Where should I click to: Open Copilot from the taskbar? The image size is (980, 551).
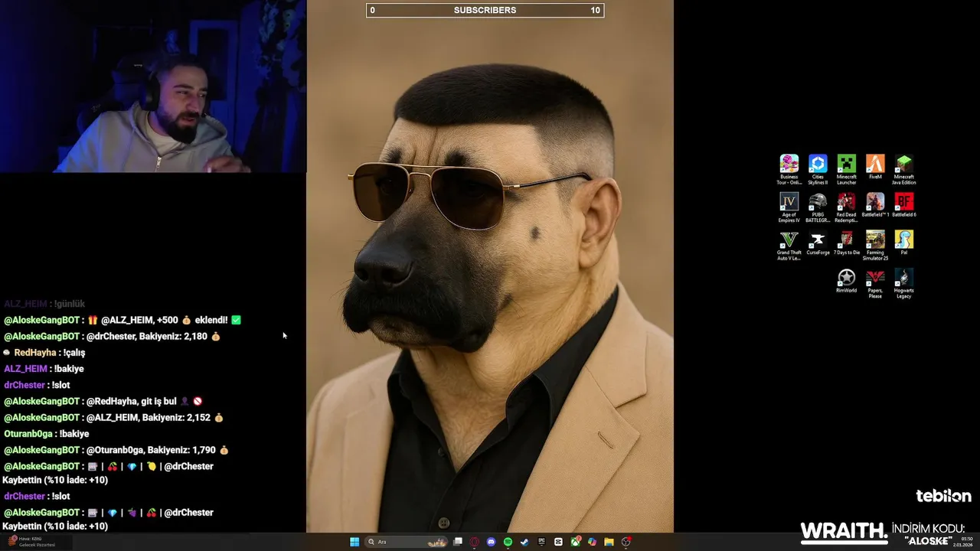(592, 542)
